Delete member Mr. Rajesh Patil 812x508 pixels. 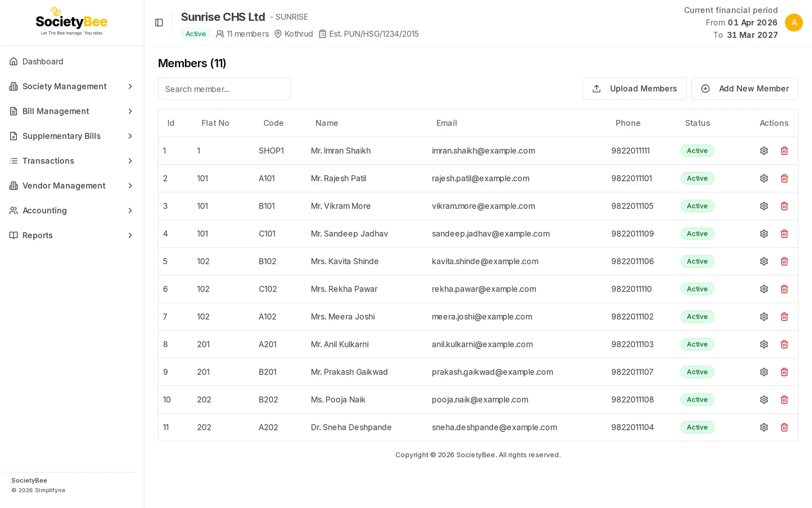click(784, 178)
